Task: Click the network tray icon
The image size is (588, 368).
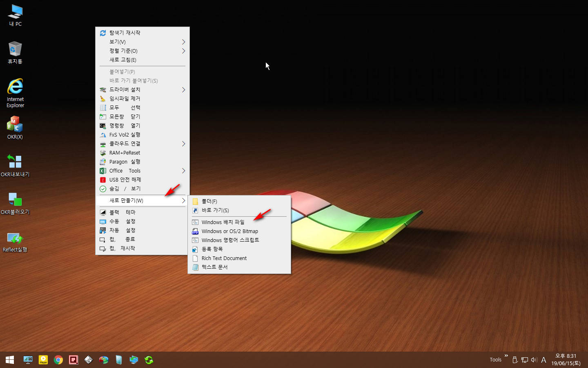Action: click(x=525, y=360)
